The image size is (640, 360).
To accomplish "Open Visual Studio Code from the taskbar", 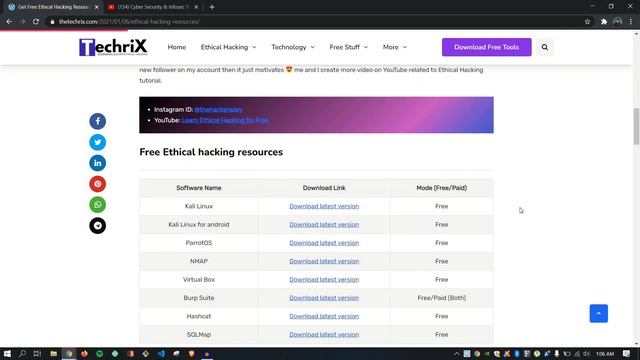I will 161,354.
